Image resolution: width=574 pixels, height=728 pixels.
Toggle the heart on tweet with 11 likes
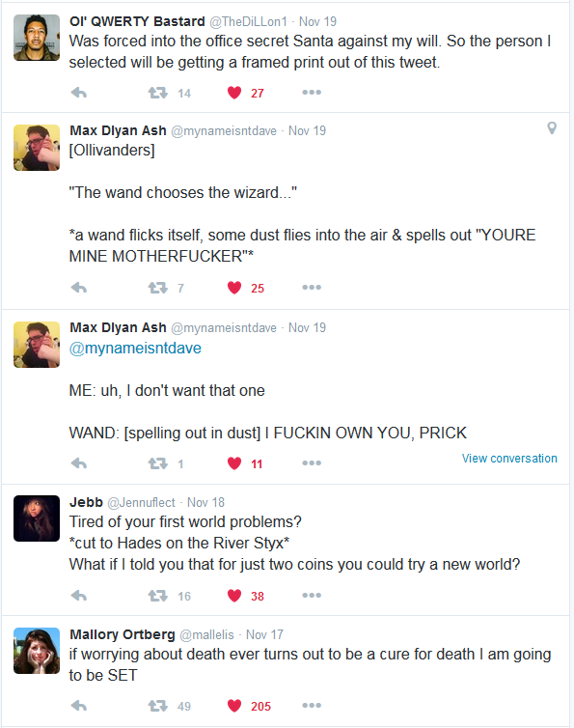234,463
